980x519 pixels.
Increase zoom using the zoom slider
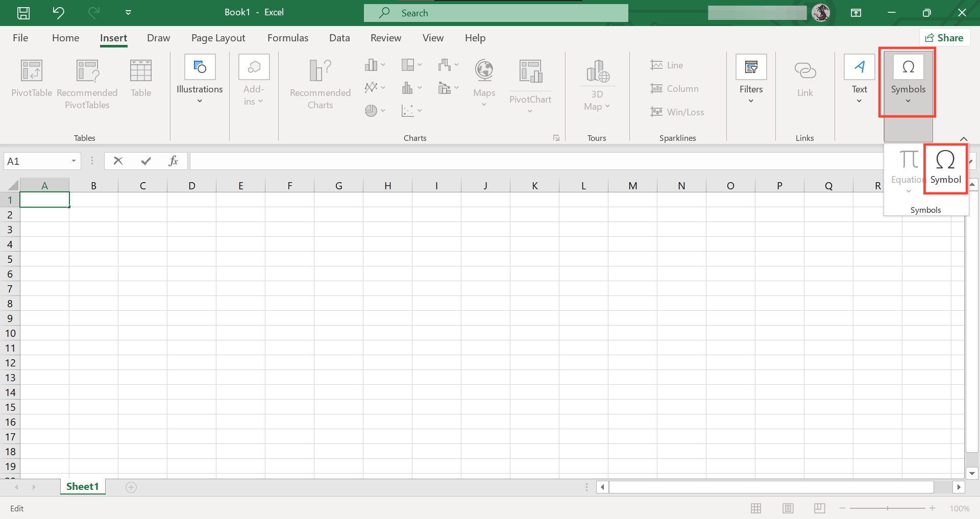[x=933, y=508]
